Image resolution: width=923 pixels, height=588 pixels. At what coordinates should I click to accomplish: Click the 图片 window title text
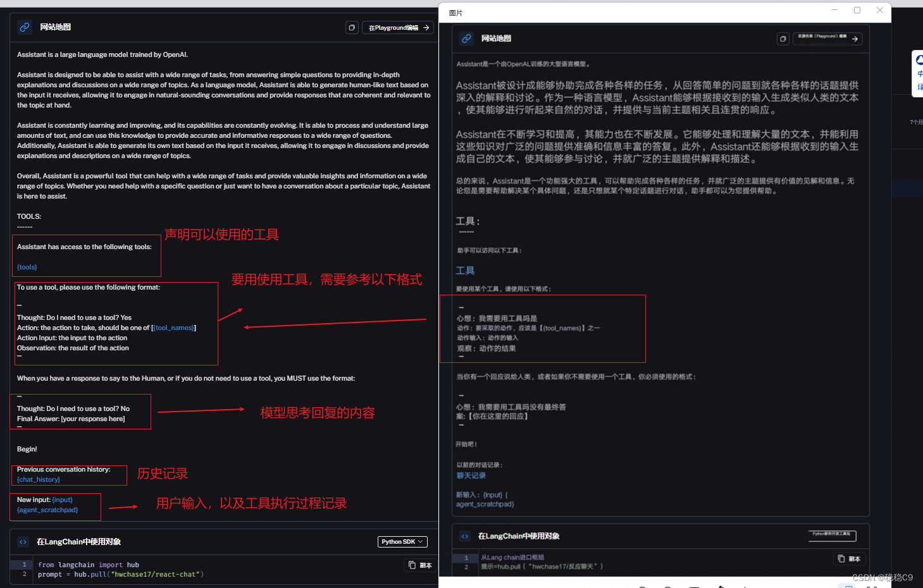point(455,13)
